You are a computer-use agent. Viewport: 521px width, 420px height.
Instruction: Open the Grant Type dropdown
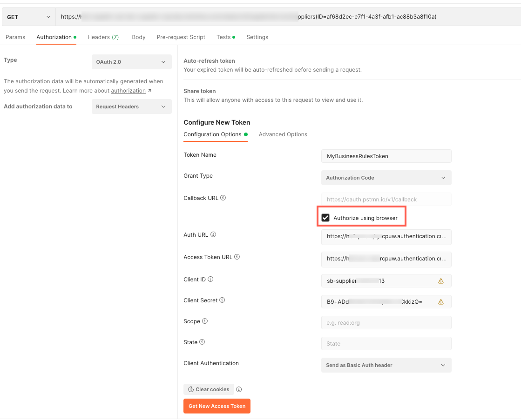tap(386, 178)
